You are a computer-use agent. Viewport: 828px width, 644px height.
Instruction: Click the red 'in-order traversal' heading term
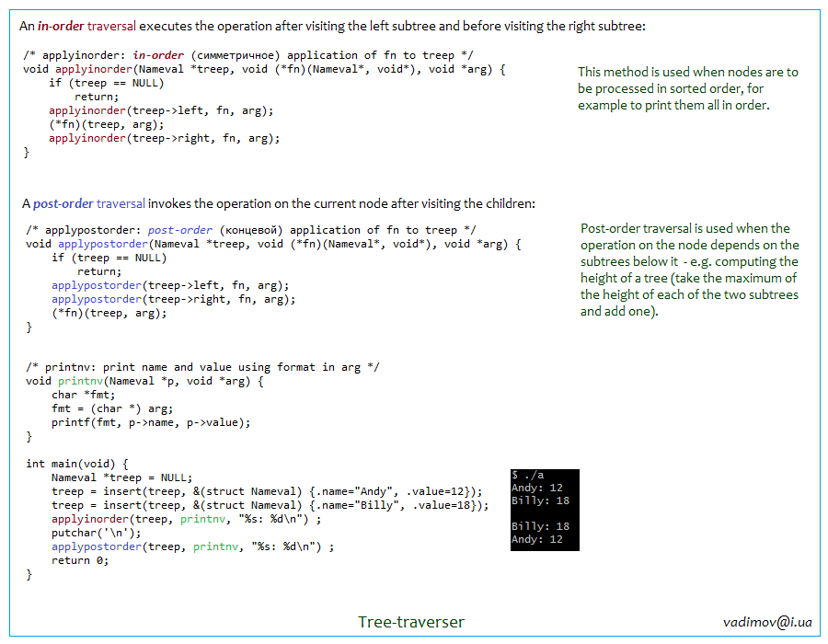[x=86, y=26]
